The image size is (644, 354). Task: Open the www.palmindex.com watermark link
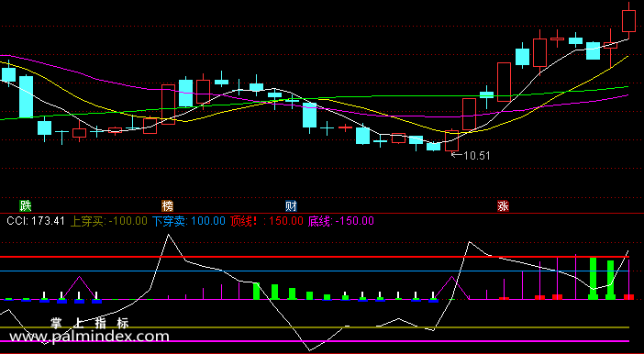click(89, 337)
